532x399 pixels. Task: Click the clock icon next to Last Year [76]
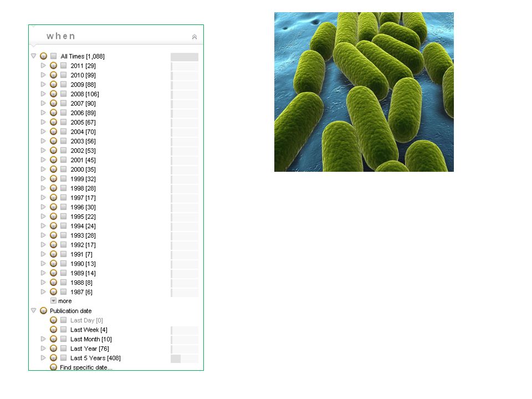point(53,349)
